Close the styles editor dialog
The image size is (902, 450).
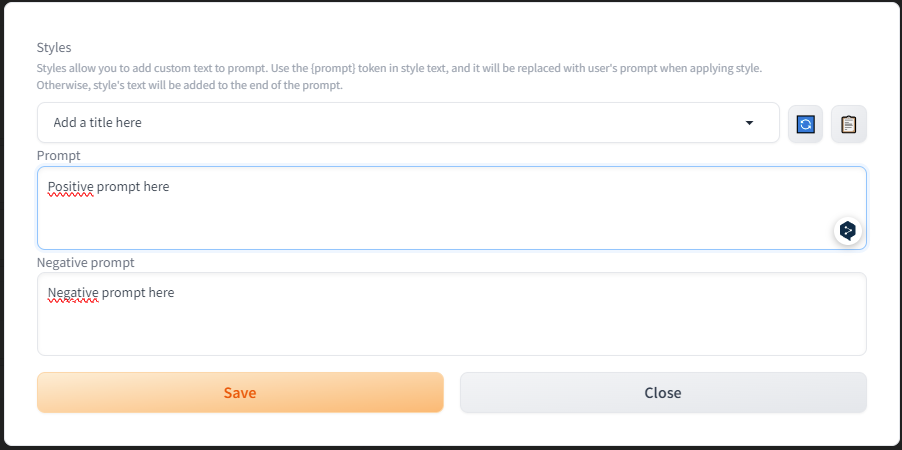click(x=663, y=393)
